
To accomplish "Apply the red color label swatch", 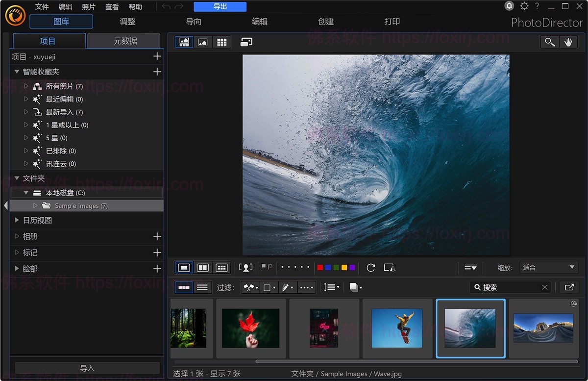I will click(319, 267).
